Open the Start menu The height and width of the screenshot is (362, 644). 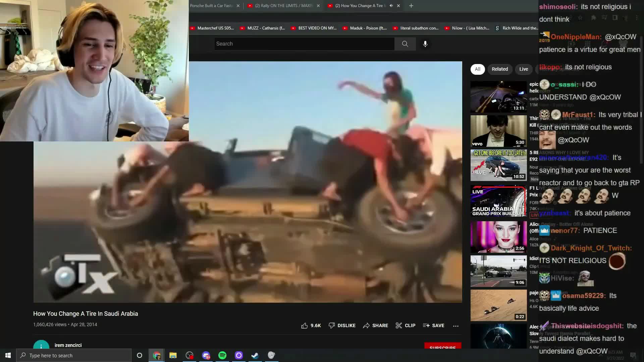[7, 355]
